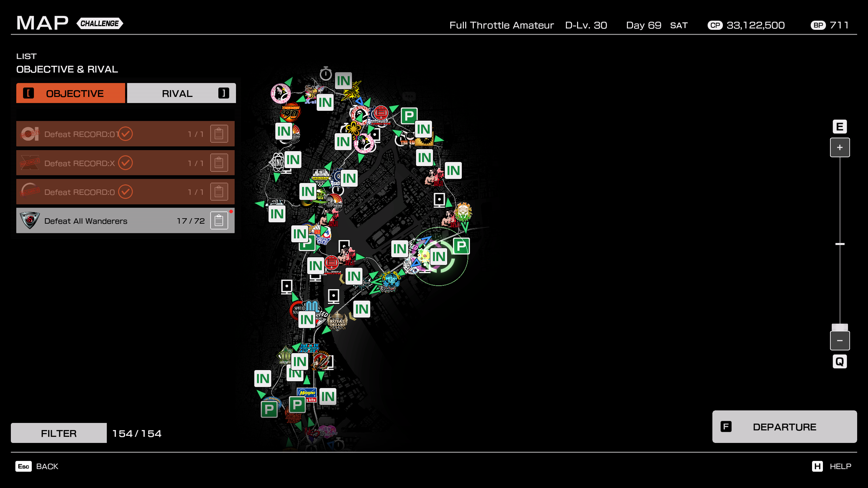Image resolution: width=868 pixels, height=488 pixels.
Task: Click the Royal Dreams team emblem on map
Action: coord(337,321)
